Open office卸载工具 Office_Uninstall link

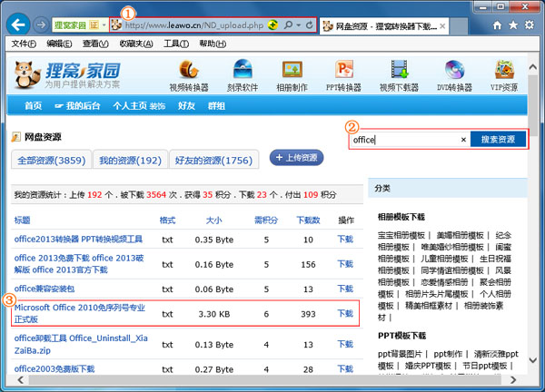click(81, 344)
